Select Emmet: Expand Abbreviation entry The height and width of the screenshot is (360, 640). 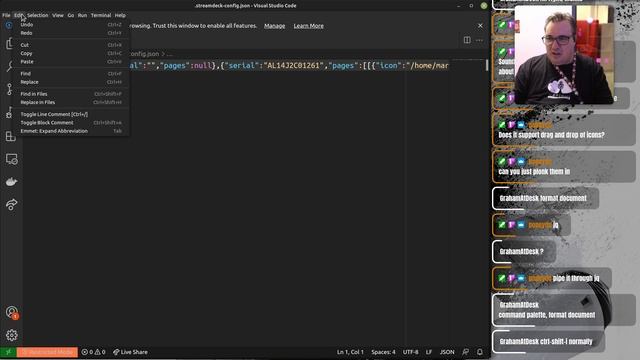(x=71, y=131)
